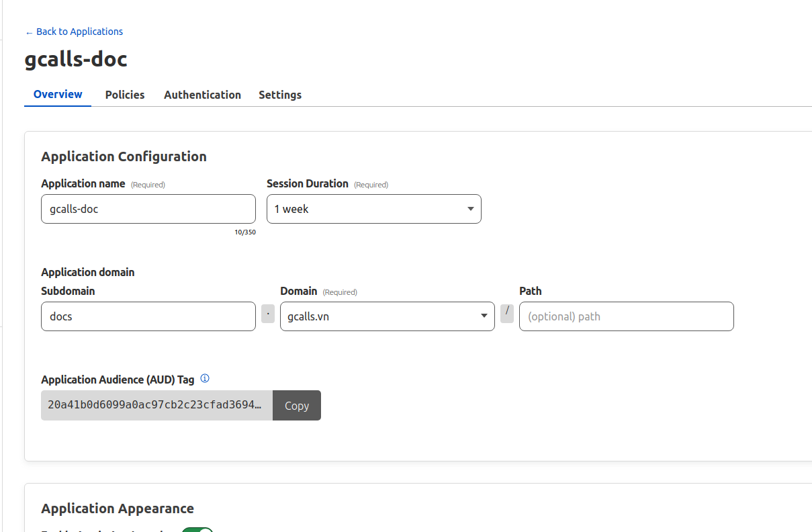Open the Authentication tab
This screenshot has width=812, height=532.
click(202, 95)
